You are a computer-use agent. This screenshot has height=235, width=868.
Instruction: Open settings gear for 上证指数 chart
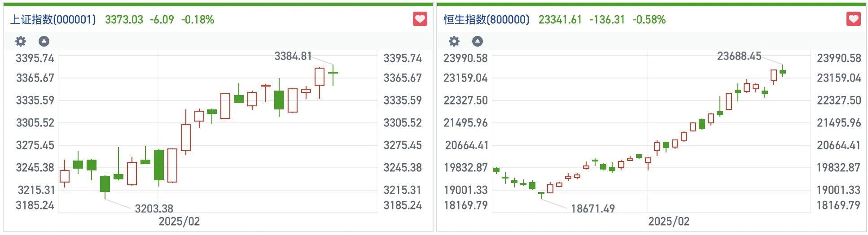coord(21,42)
